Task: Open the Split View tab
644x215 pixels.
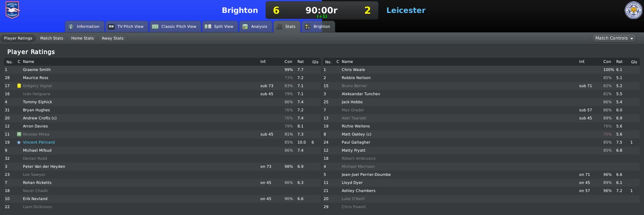Action: pyautogui.click(x=220, y=27)
